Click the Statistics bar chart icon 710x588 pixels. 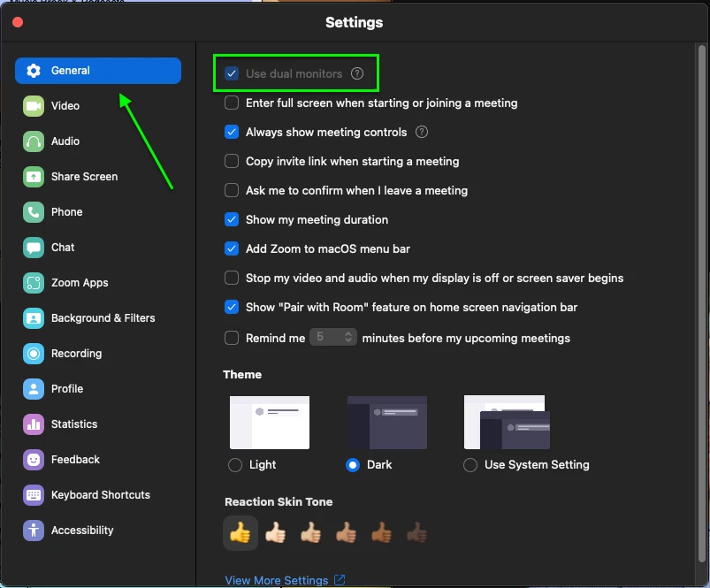coord(34,424)
